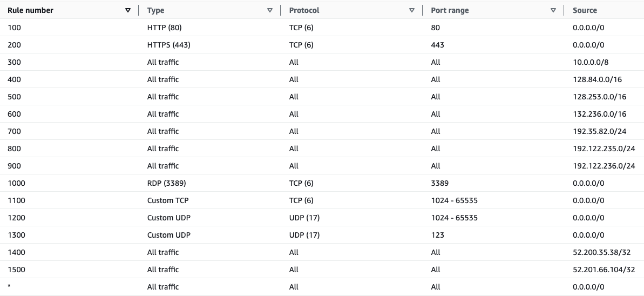644x296 pixels.
Task: Click source 10.0.0.0/8 in rule 300
Action: pos(591,62)
